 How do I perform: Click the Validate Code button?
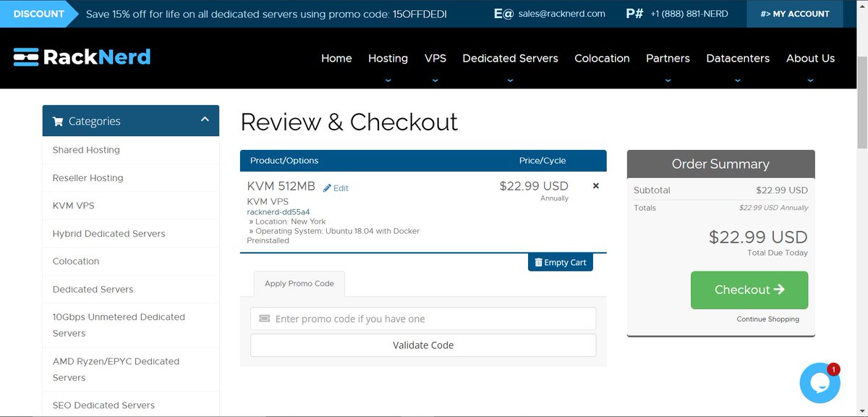pos(423,345)
